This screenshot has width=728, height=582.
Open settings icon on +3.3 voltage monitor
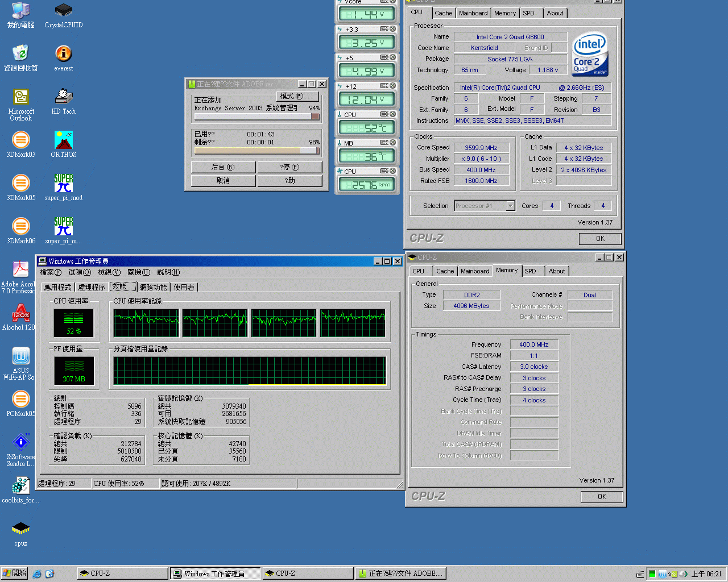tap(384, 29)
